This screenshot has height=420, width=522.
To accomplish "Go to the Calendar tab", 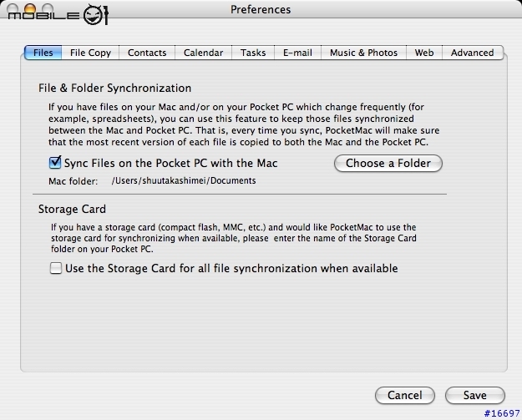I will (203, 53).
